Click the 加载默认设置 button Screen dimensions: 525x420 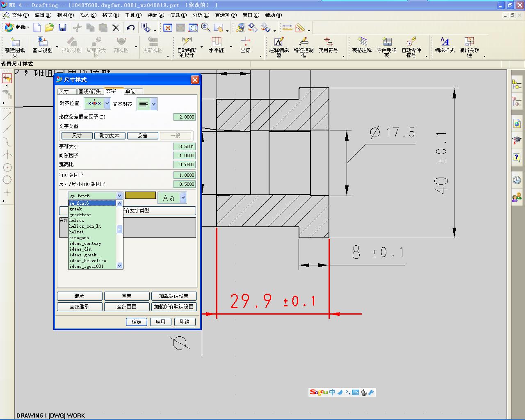tap(173, 296)
